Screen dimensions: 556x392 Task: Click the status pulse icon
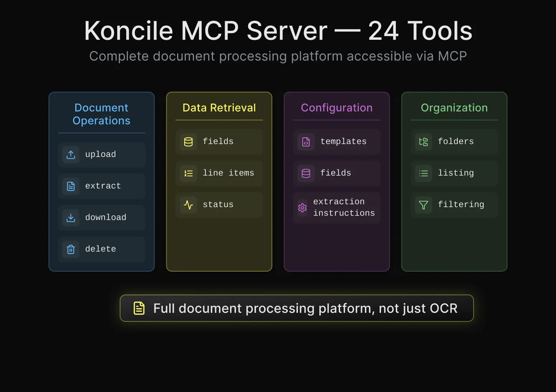pos(189,205)
